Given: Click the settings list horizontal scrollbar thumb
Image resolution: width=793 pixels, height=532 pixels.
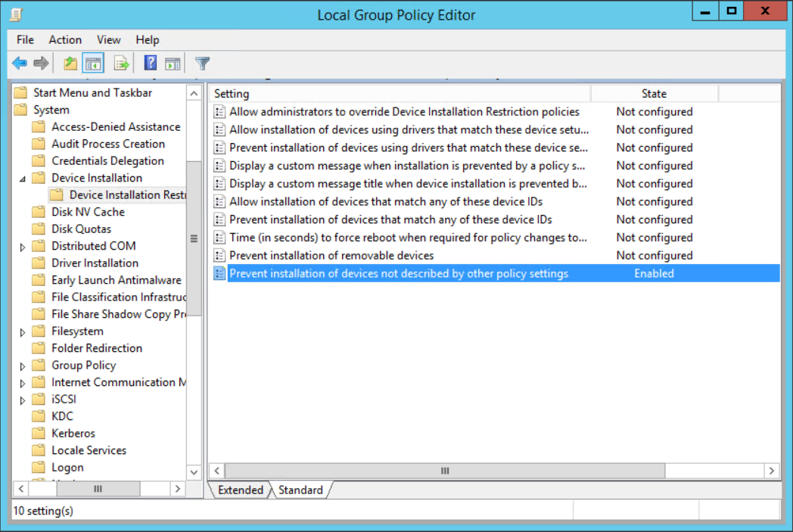Looking at the screenshot, I should [x=445, y=471].
